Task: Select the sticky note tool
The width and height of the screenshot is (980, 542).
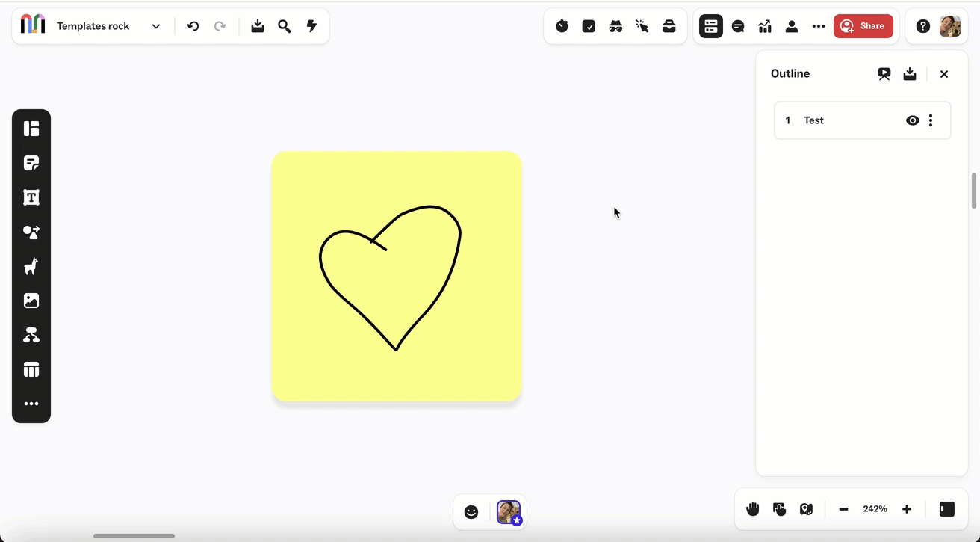Action: click(31, 163)
